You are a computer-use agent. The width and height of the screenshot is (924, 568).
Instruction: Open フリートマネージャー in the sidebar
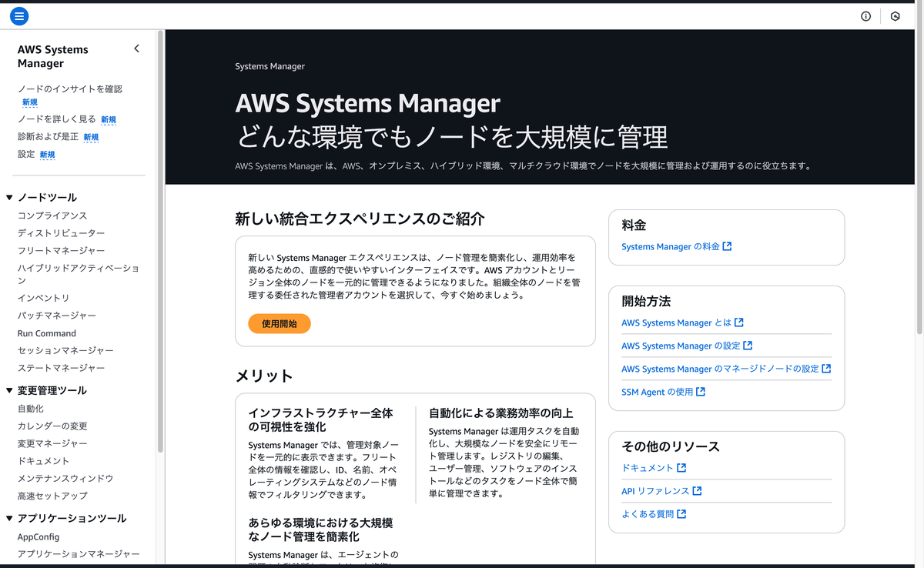[62, 251]
